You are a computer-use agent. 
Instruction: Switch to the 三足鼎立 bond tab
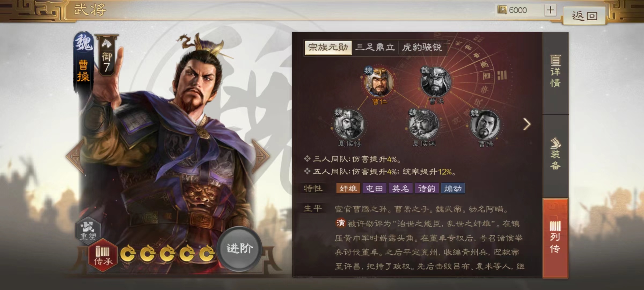click(x=375, y=48)
